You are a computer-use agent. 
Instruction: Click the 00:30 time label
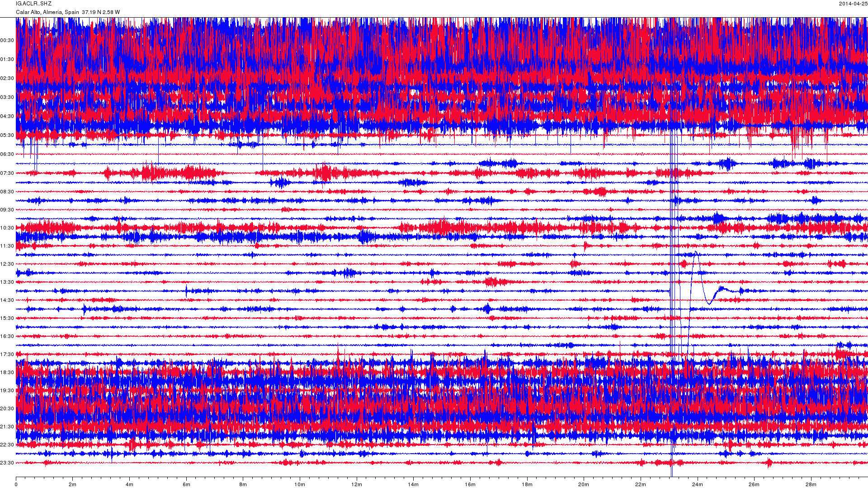[x=7, y=41]
